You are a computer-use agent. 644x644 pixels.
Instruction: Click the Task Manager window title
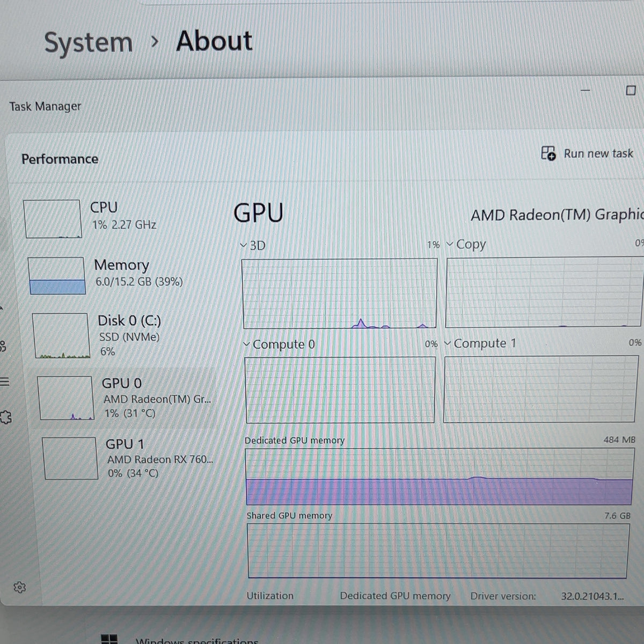click(45, 106)
